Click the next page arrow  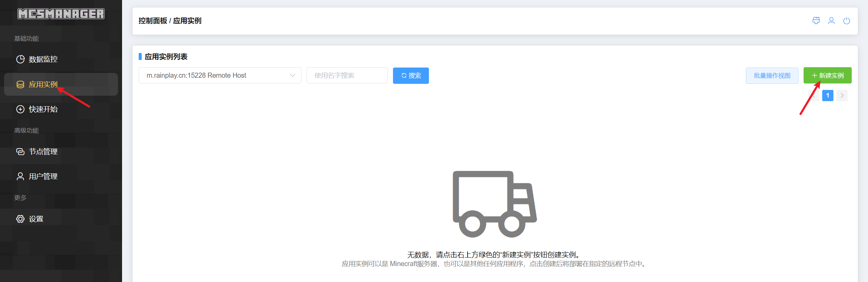coord(842,95)
